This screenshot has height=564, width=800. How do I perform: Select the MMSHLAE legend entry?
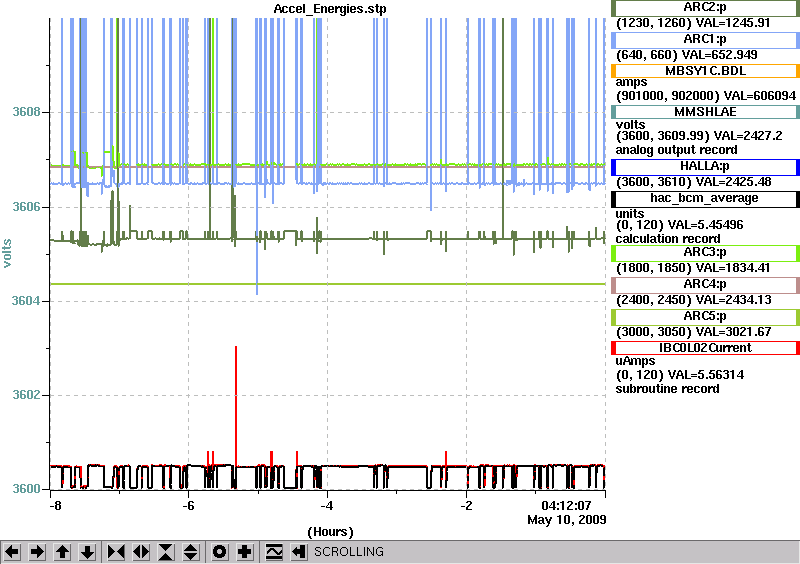(x=705, y=112)
